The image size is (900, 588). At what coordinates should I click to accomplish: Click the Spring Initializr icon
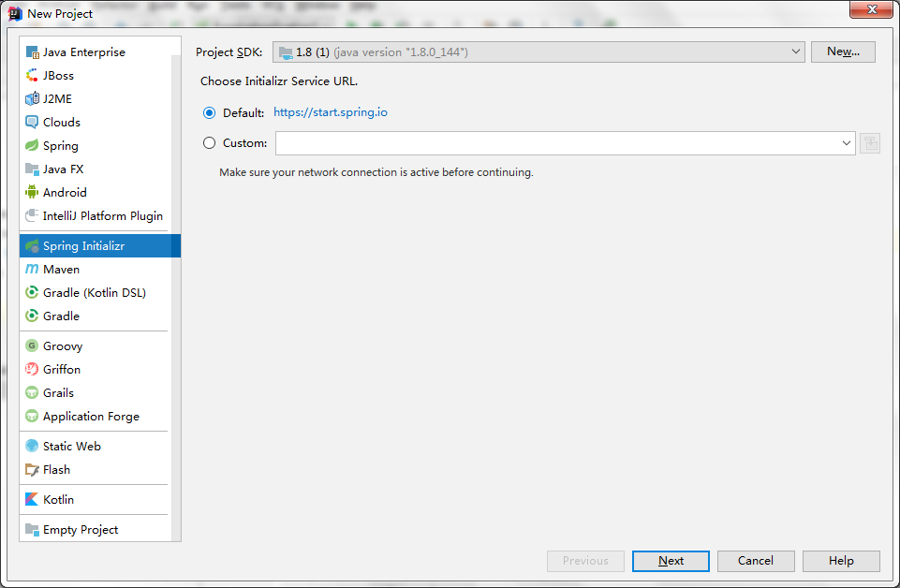[32, 245]
